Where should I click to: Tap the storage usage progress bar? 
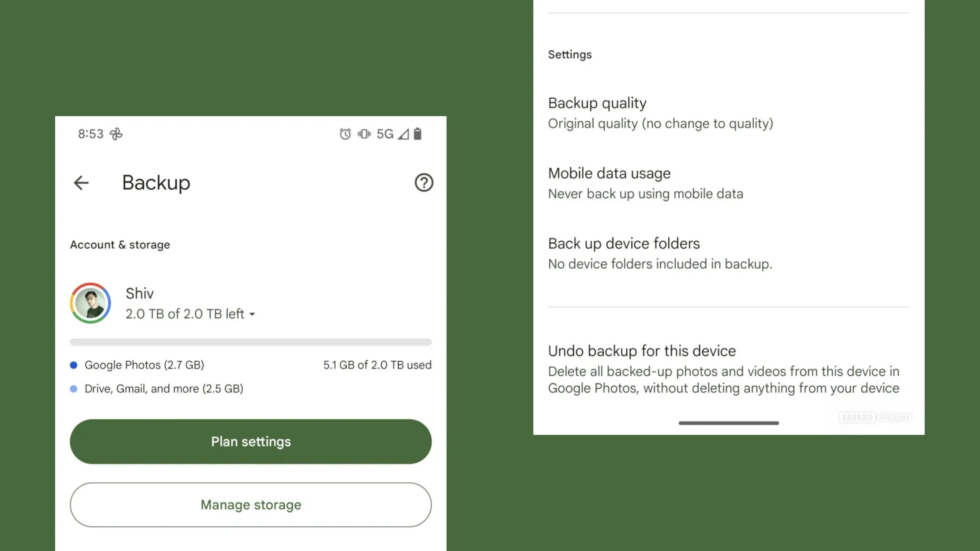(251, 342)
